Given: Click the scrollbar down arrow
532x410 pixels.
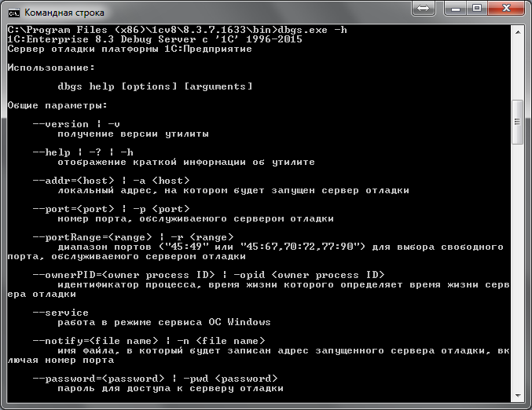Looking at the screenshot, I should [517, 395].
